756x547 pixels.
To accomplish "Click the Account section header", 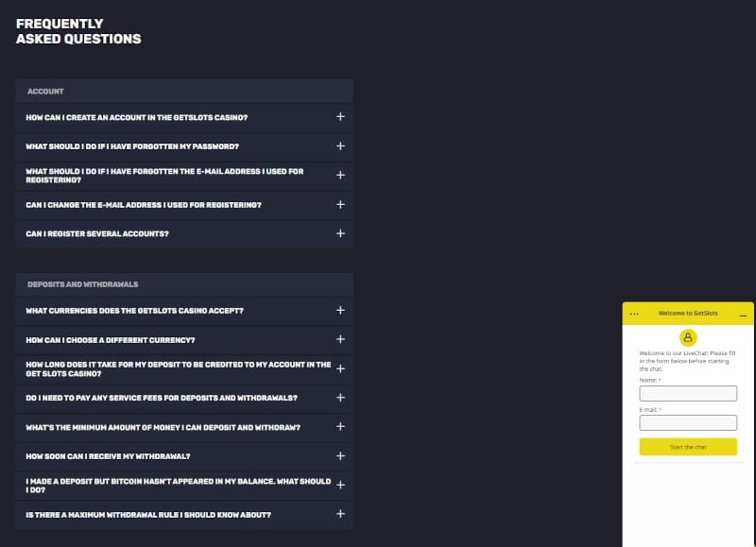I will coord(184,91).
